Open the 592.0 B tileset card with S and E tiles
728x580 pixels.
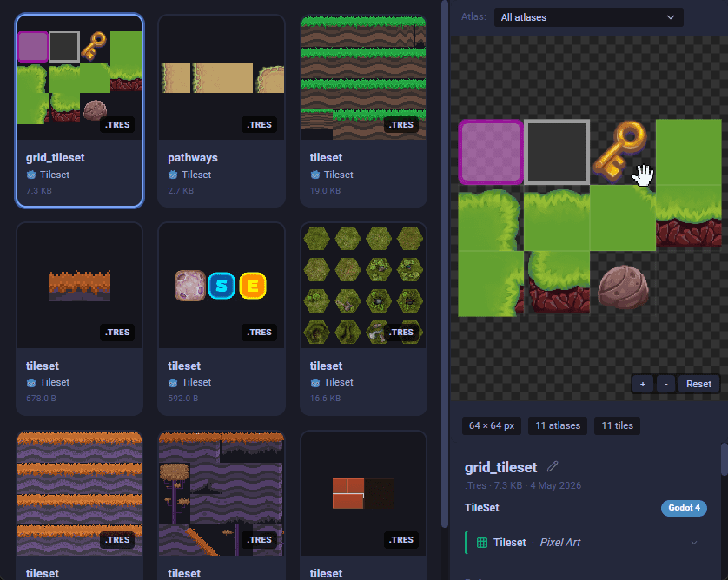pos(222,286)
